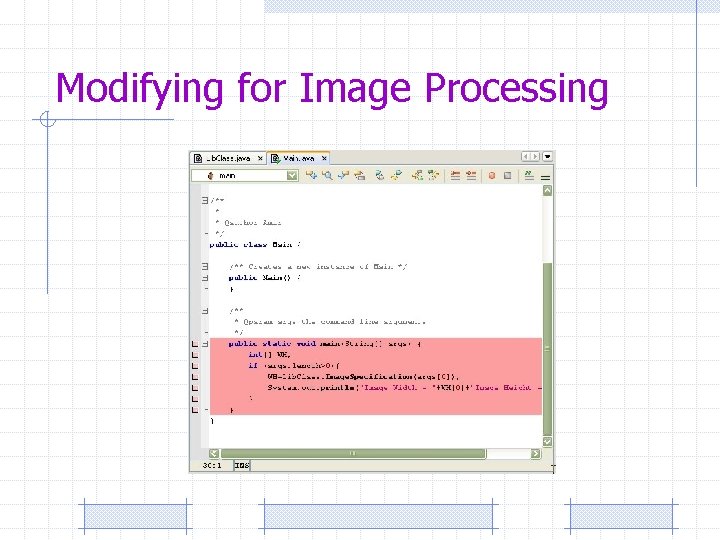
Task: Click the 'public class Main' code line
Action: tap(255, 245)
